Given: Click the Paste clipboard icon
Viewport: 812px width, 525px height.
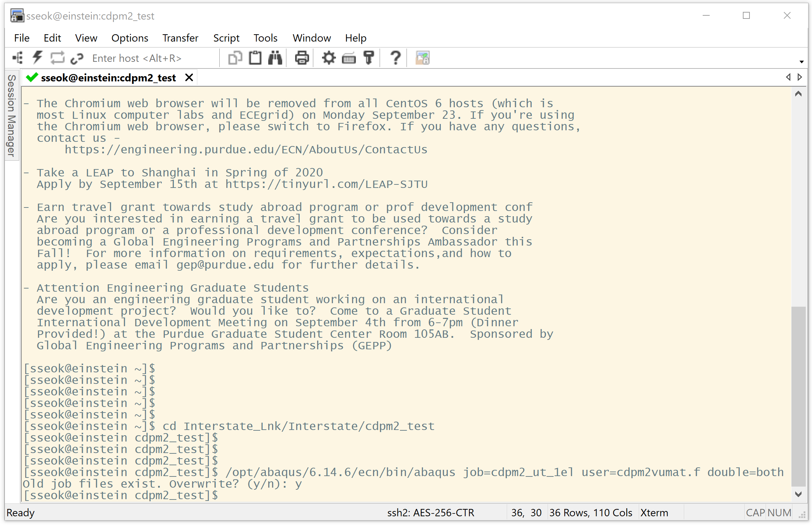Looking at the screenshot, I should pos(255,58).
